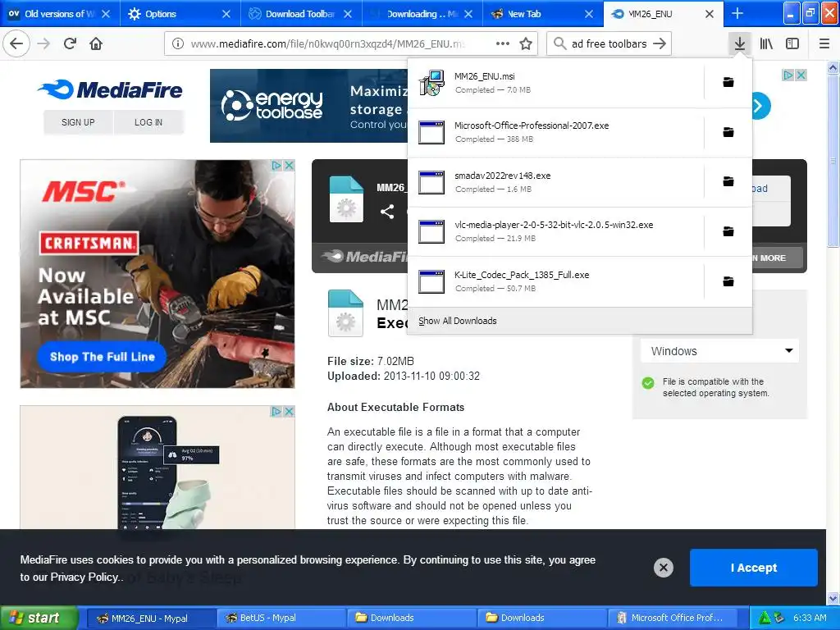The image size is (840, 630).
Task: Close the MSC Craftsman ad
Action: tap(290, 166)
